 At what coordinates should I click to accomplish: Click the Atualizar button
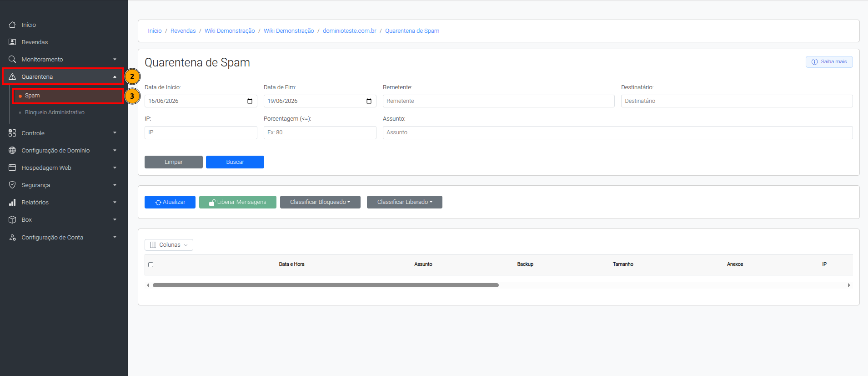170,202
